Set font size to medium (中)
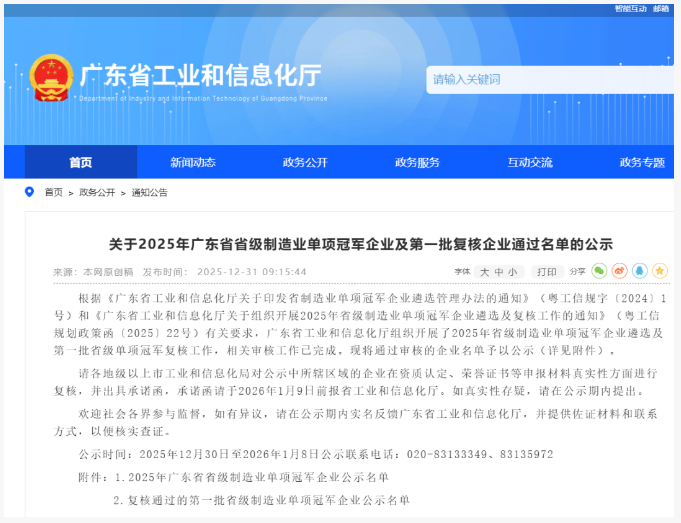This screenshot has width=681, height=523. pos(499,272)
